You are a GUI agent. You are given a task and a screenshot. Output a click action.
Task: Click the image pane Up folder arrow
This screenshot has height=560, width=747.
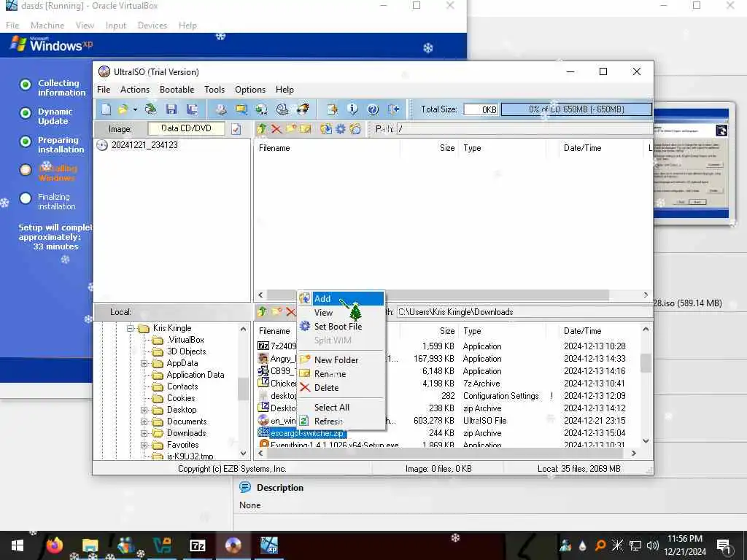point(262,128)
